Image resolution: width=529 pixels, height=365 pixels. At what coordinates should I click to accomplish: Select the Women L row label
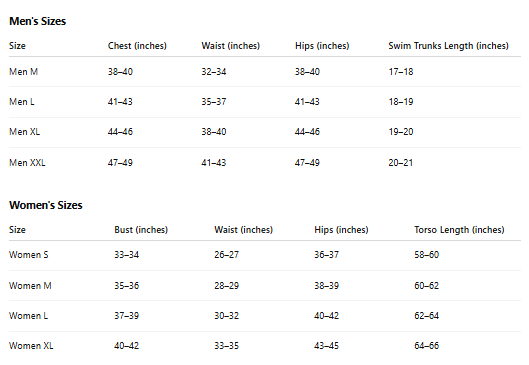(x=28, y=316)
